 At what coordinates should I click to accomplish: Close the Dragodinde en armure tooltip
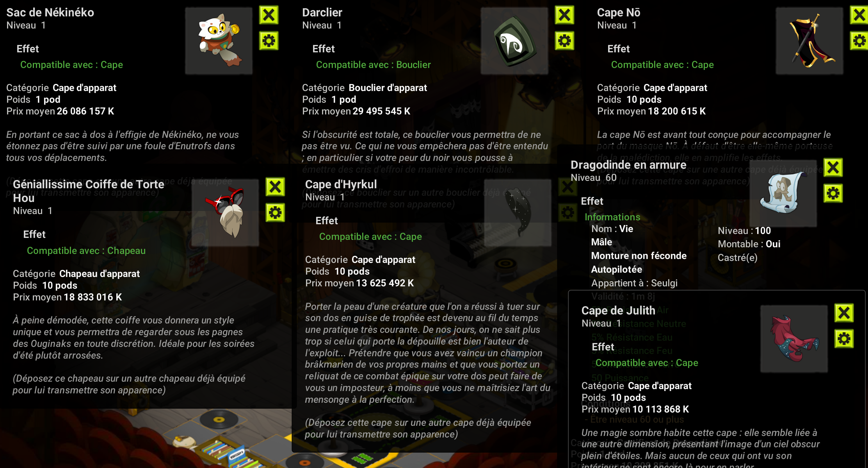(833, 168)
